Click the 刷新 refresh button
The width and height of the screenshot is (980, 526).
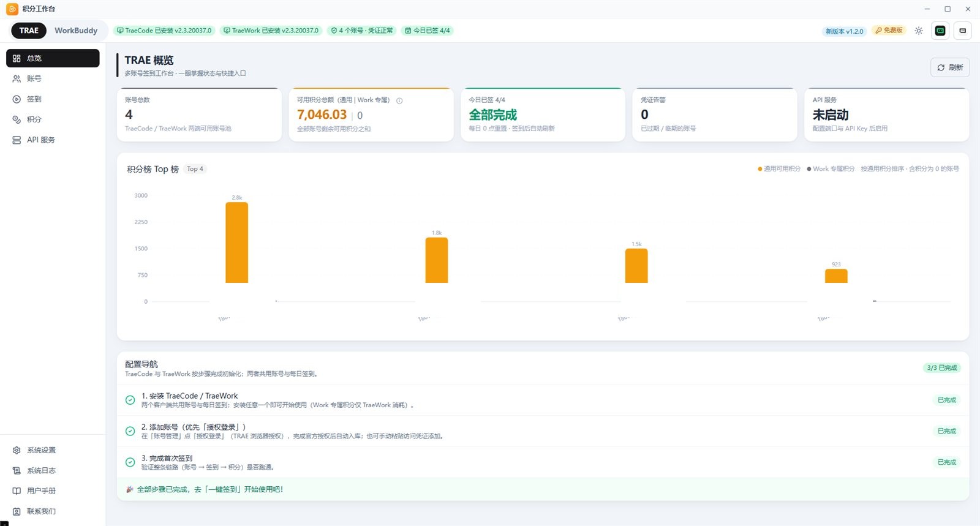[x=950, y=67]
